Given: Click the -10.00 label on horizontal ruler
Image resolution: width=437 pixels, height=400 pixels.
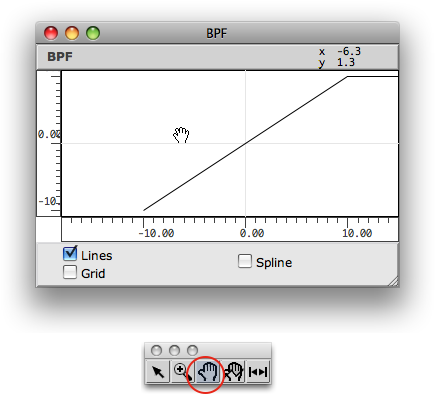Looking at the screenshot, I should point(156,233).
